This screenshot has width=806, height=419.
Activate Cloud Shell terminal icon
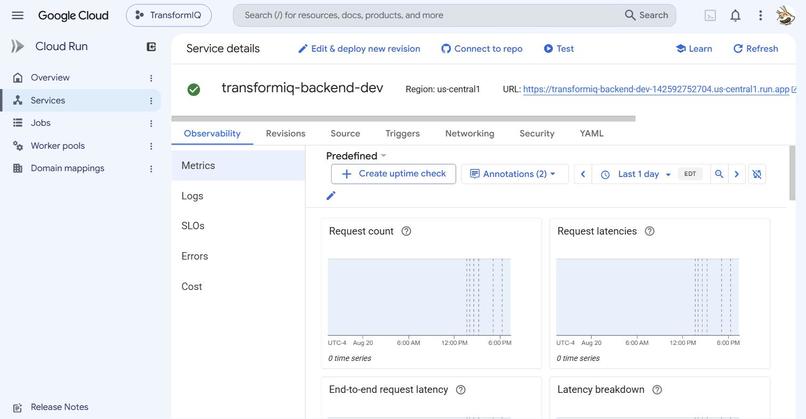tap(710, 15)
